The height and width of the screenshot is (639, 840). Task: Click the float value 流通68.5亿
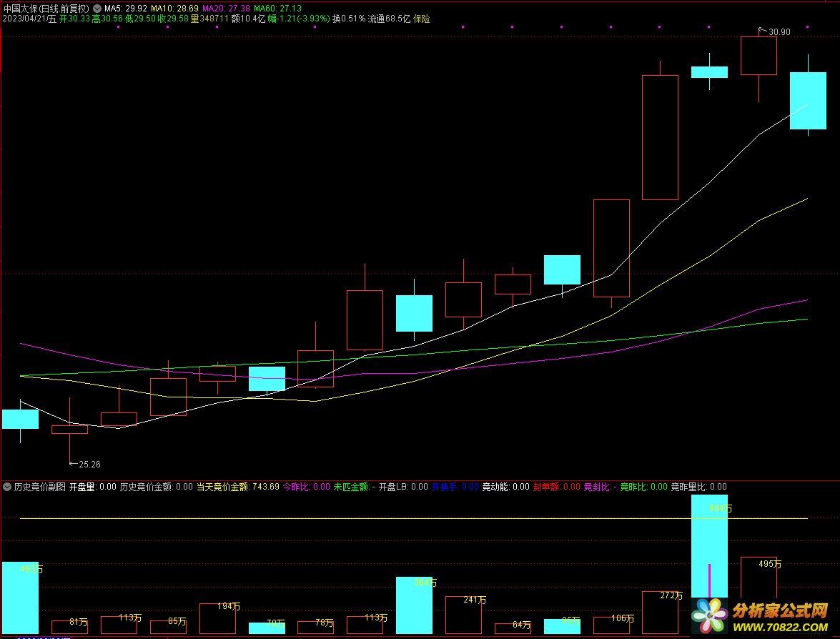click(x=389, y=19)
